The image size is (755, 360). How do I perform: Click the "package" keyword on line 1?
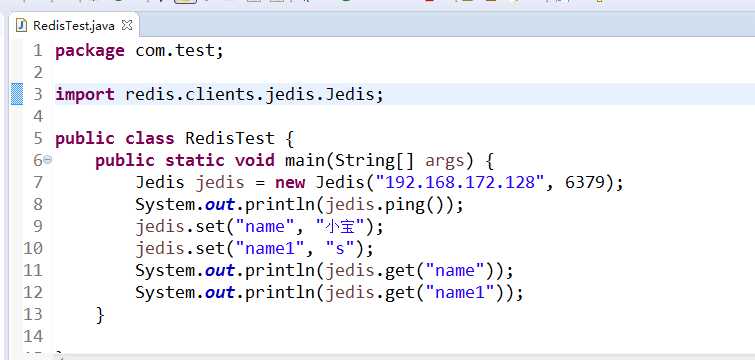point(90,51)
